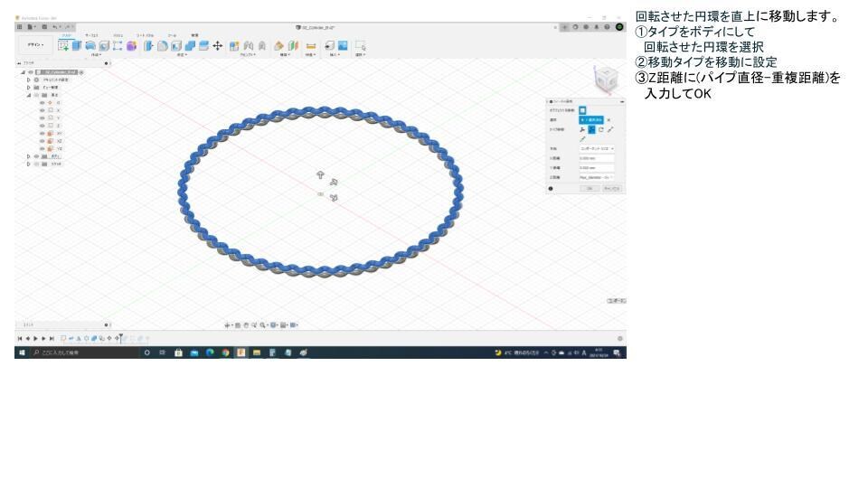Choose the Point to Point move type icon

point(610,129)
